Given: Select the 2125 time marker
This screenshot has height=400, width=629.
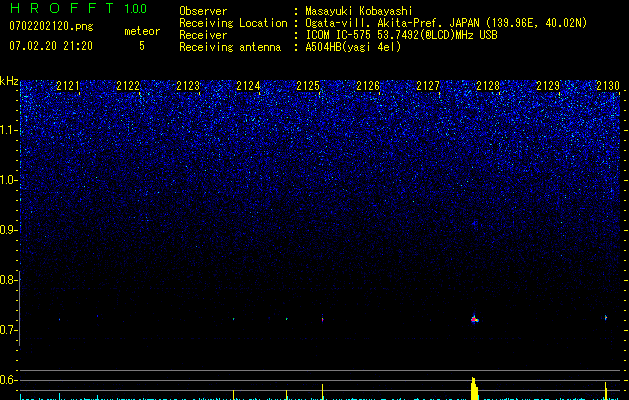Looking at the screenshot, I should coord(308,87).
